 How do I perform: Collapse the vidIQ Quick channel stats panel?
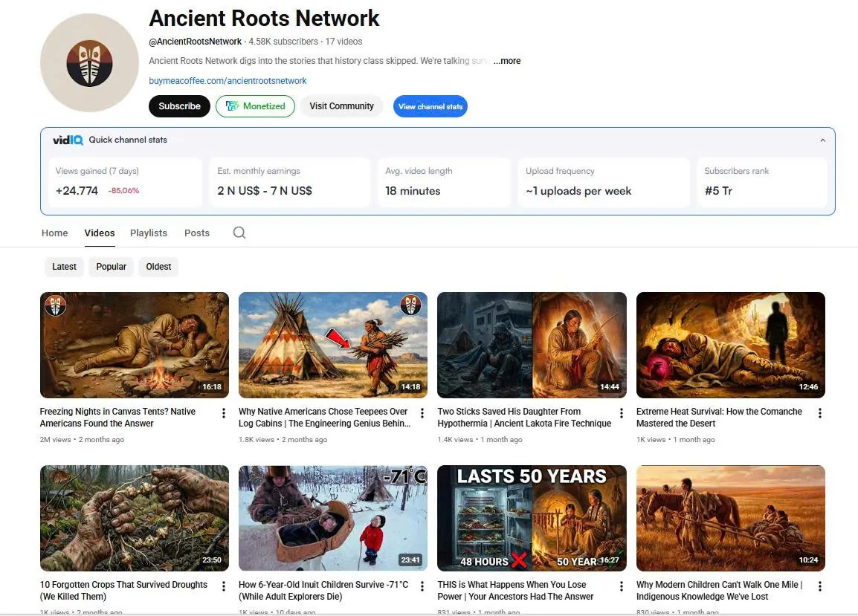822,140
